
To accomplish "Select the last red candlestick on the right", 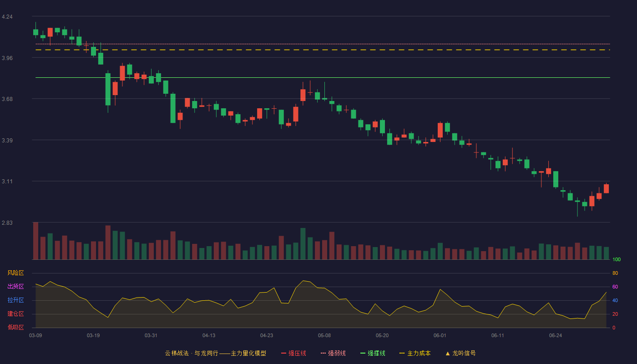I will pos(606,188).
